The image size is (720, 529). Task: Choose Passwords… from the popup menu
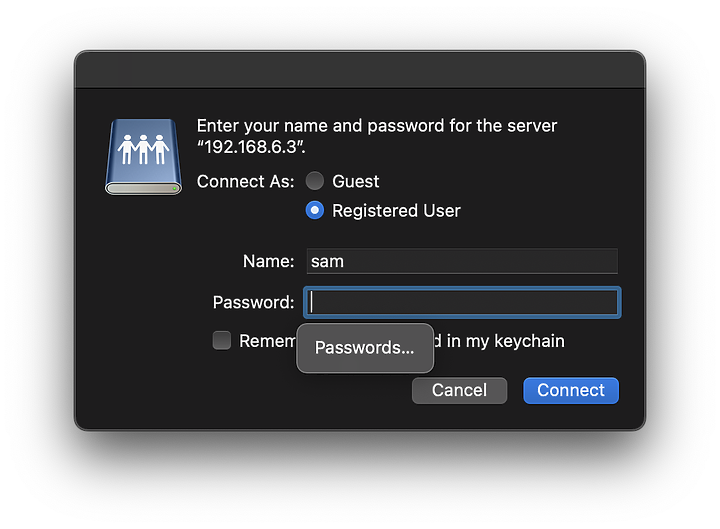365,348
